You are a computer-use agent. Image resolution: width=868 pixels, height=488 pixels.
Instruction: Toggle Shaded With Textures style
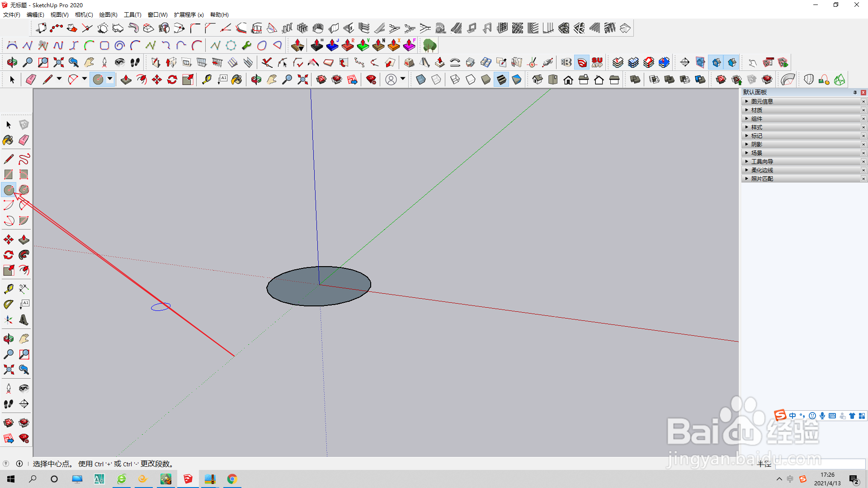[x=501, y=80]
